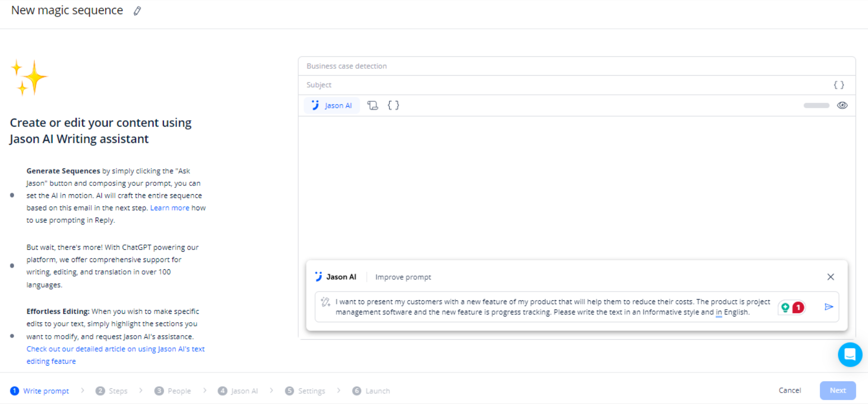Go to the Launch stage
The height and width of the screenshot is (404, 868).
coord(371,391)
